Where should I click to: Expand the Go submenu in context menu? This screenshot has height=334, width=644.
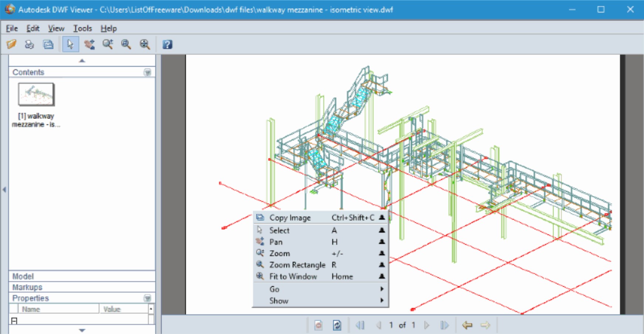point(320,289)
